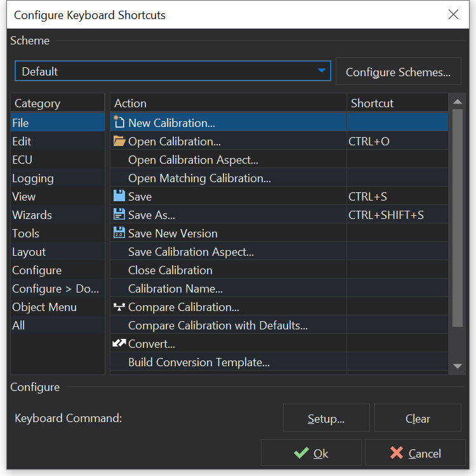Click the Open Calibration folder icon
The height and width of the screenshot is (476, 476).
click(119, 141)
